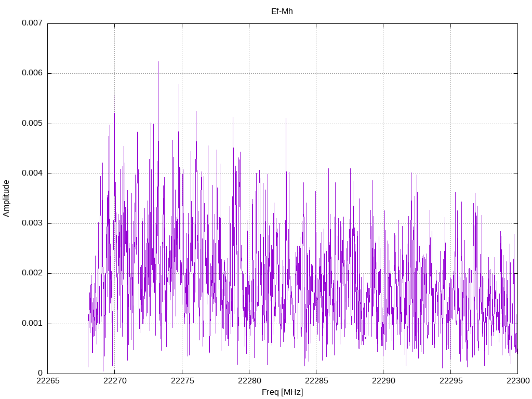Viewport: 532px width, 399px height.
Task: Select the 22265 x-axis tick label
Action: tap(47, 381)
